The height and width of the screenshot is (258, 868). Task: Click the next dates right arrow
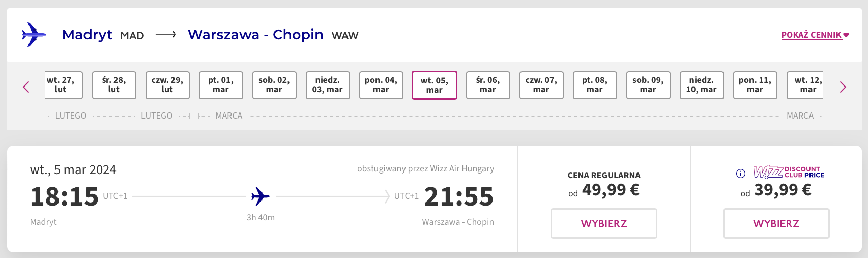click(843, 87)
